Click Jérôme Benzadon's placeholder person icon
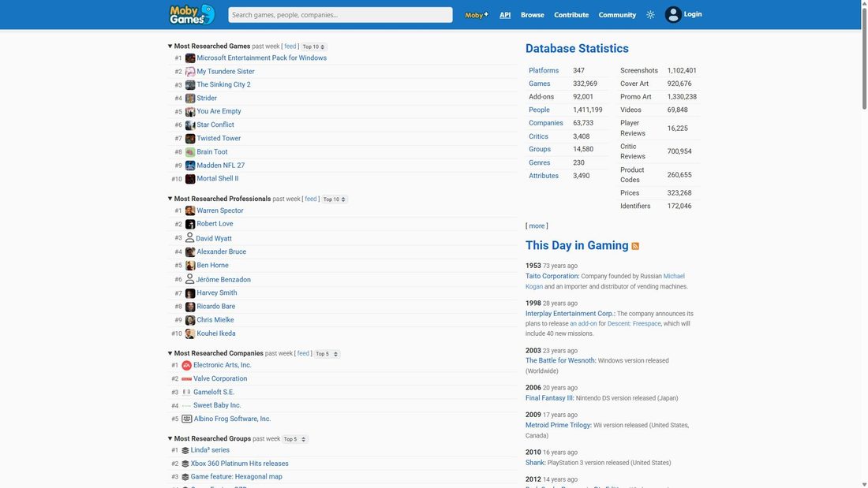The width and height of the screenshot is (868, 488). [x=189, y=279]
